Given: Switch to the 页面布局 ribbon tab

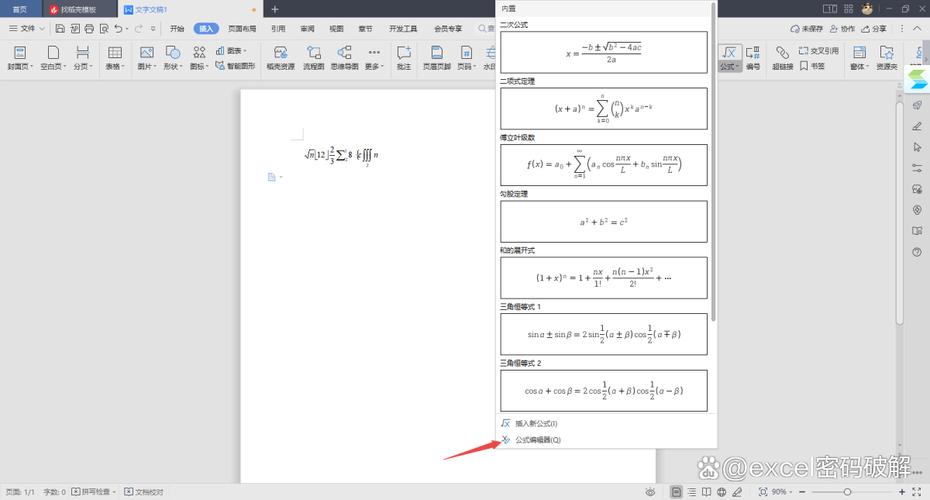Looking at the screenshot, I should point(241,29).
